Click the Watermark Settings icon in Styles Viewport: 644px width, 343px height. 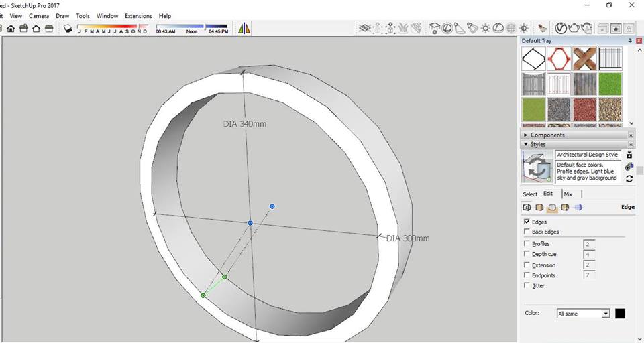click(x=565, y=208)
